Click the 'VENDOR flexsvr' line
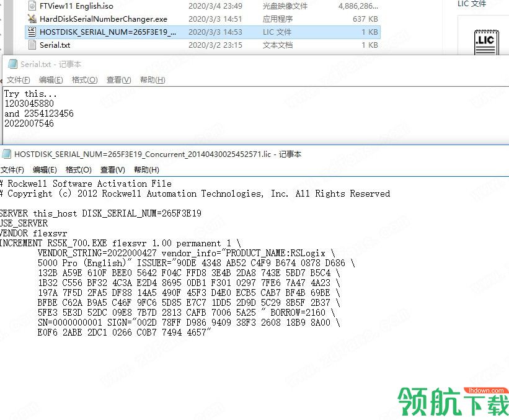Image resolution: width=509 pixels, height=420 pixels. point(33,233)
